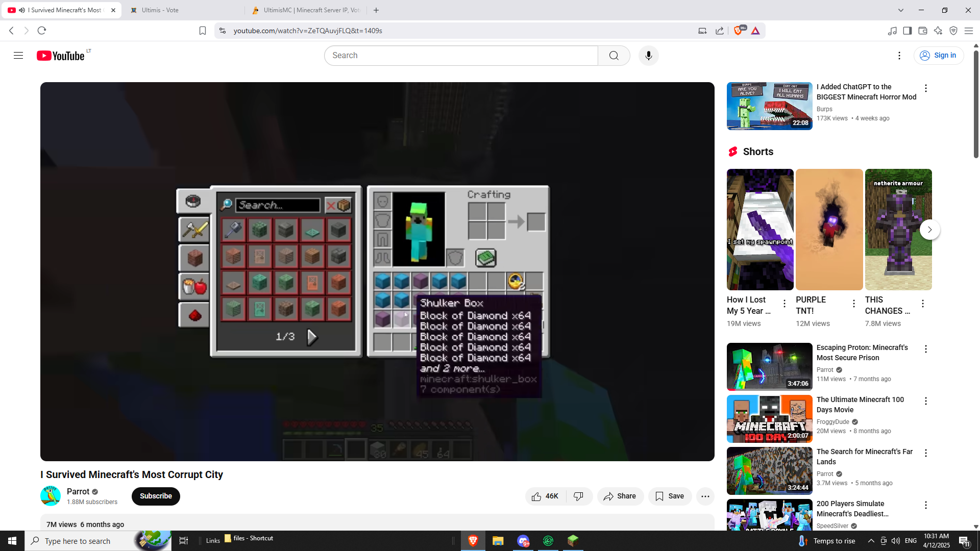
Task: Save video to playlist
Action: click(670, 496)
